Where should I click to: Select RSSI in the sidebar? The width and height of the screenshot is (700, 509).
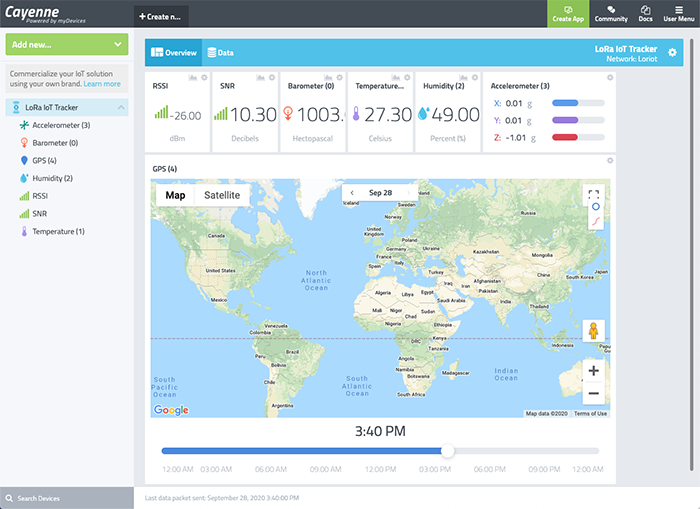pyautogui.click(x=40, y=196)
